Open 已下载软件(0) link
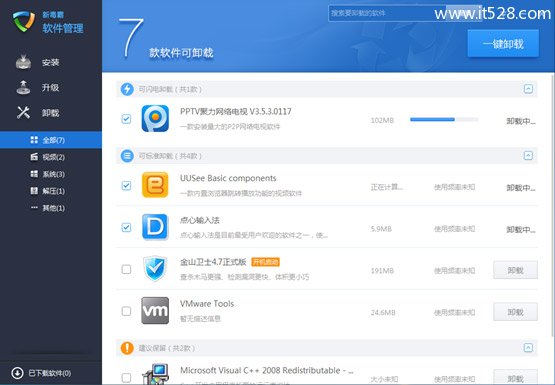 click(x=50, y=373)
